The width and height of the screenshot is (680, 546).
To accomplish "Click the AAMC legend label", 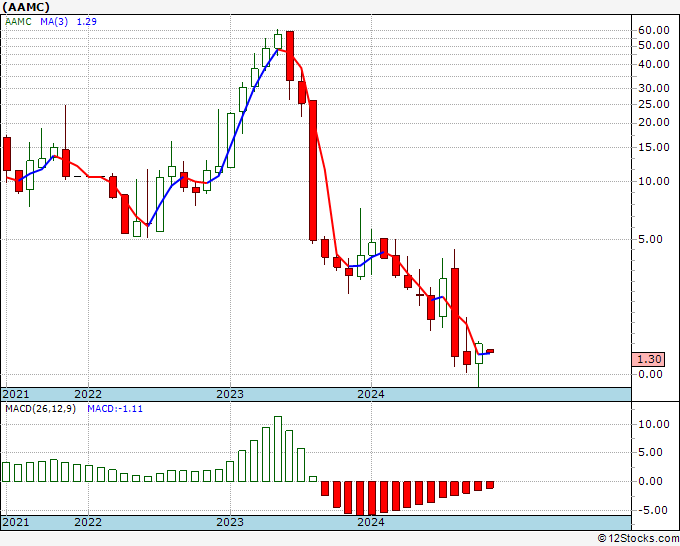I will (x=18, y=22).
